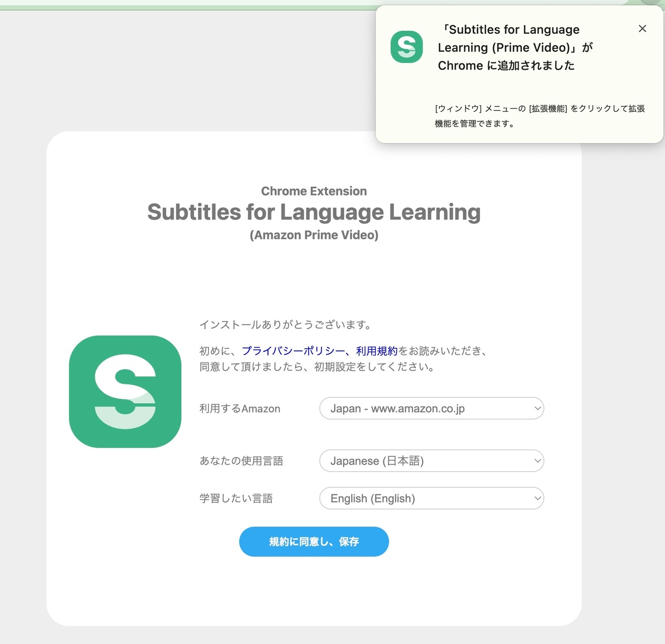Click the あなたの使用言語 label
This screenshot has width=665, height=644.
[241, 461]
